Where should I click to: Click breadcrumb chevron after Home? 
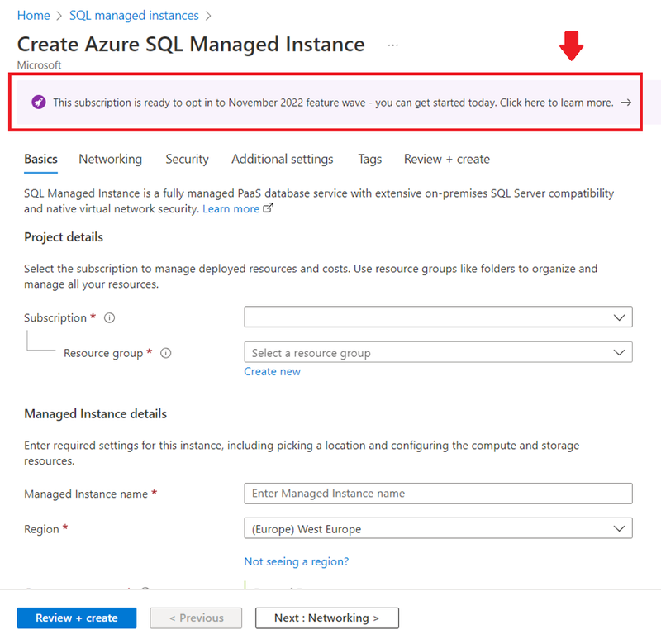point(59,16)
